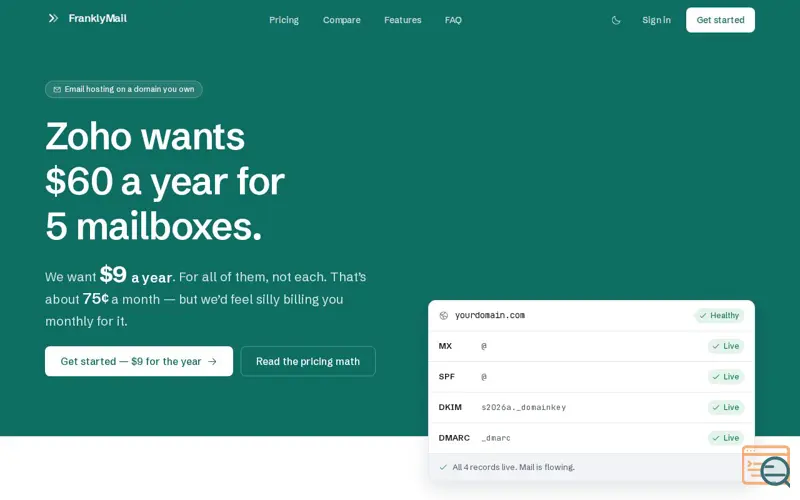Click the checkmark icon next to All 4 records live

443,467
